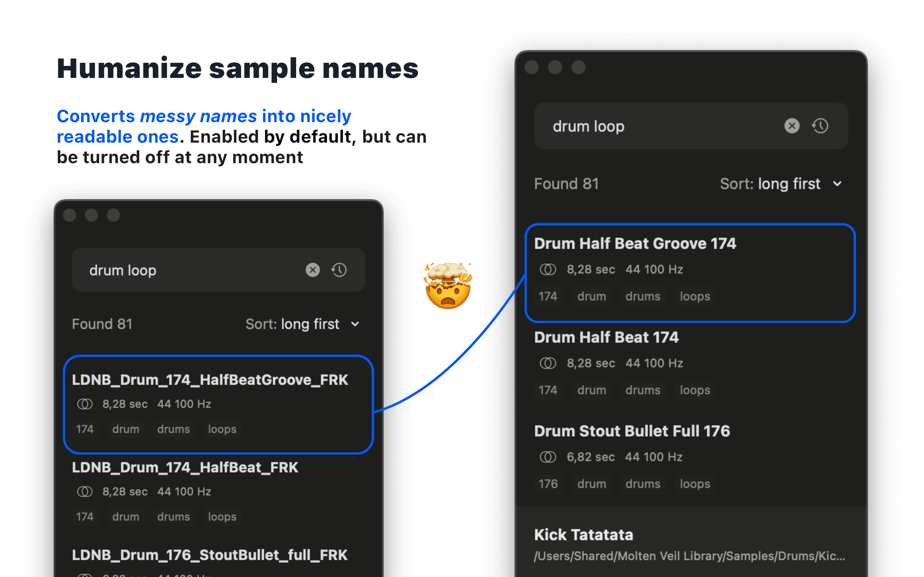This screenshot has width=924, height=577.
Task: Click stereo icon of LDNB_Drum_174_HalfBeatGroove_FRK
Action: tap(85, 404)
